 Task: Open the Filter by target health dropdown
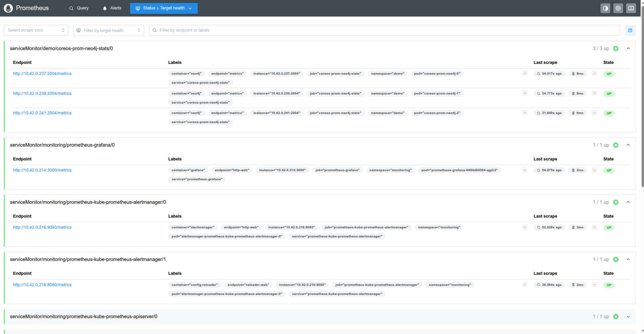click(108, 30)
